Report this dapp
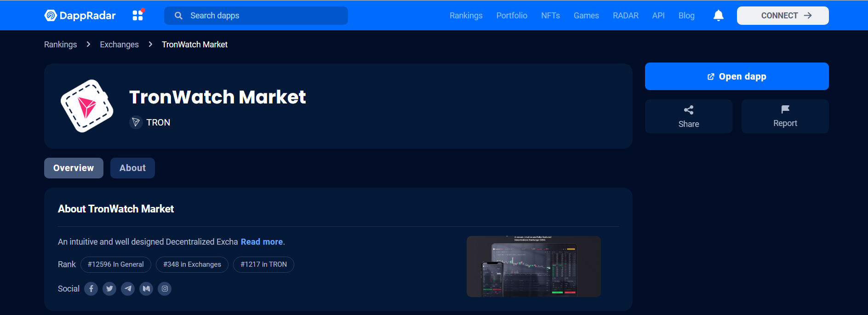This screenshot has height=315, width=868. tap(785, 116)
